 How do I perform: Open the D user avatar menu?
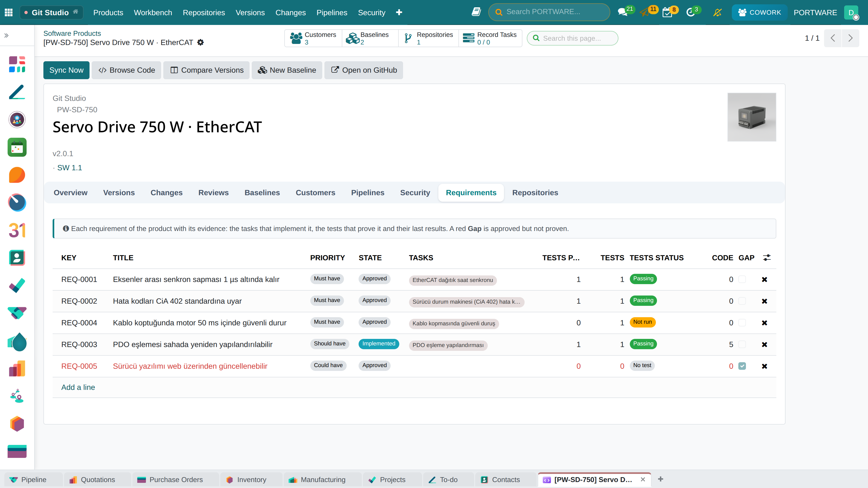[x=851, y=12]
